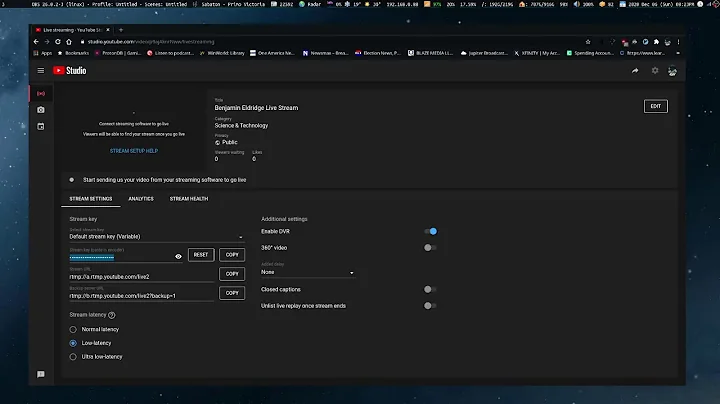Open a new browser tab with plus
This screenshot has height=404, width=720.
[121, 30]
